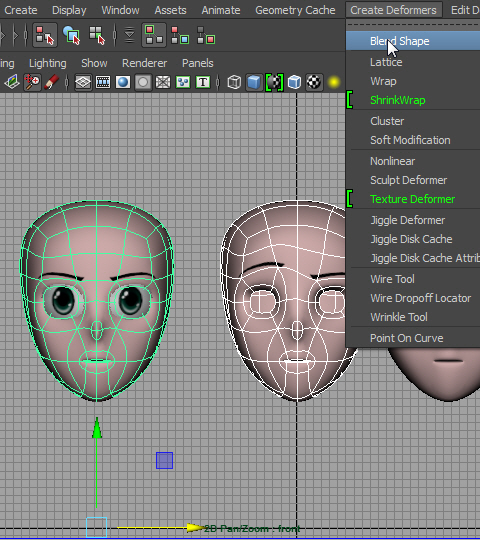Expand the Nonlinear submenu
This screenshot has width=480, height=540.
[x=413, y=161]
